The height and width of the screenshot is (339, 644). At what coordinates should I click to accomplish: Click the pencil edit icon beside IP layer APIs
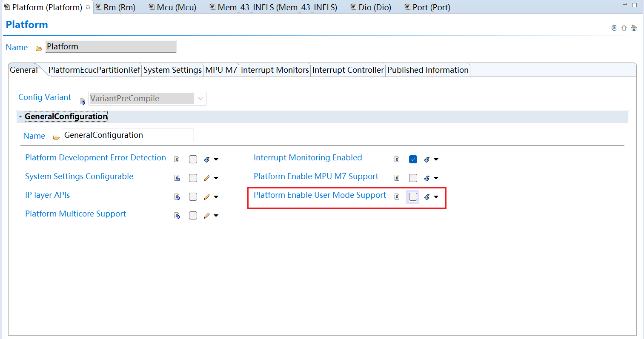[206, 197]
